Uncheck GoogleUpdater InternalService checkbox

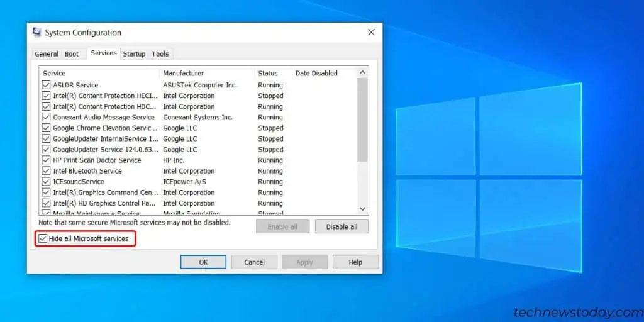point(46,139)
